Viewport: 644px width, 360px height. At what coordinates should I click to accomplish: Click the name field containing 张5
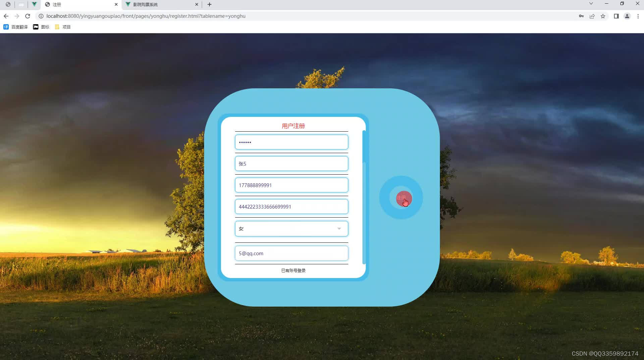tap(291, 164)
